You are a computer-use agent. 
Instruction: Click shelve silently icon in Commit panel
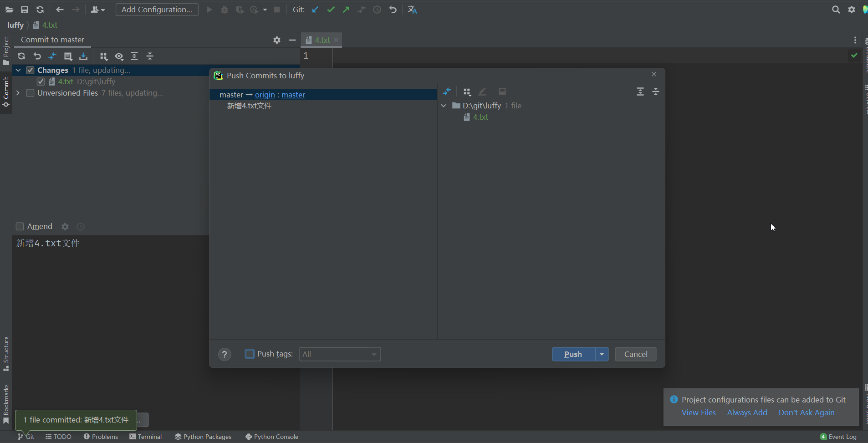(83, 56)
